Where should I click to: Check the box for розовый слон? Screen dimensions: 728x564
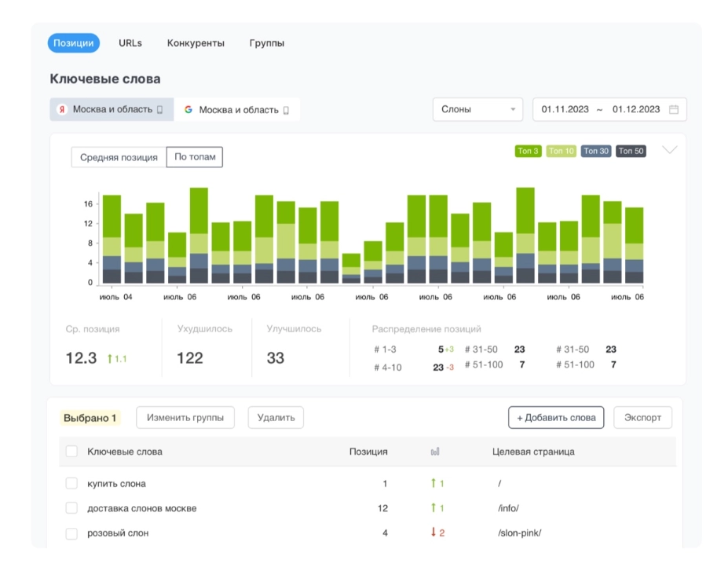[x=71, y=533]
